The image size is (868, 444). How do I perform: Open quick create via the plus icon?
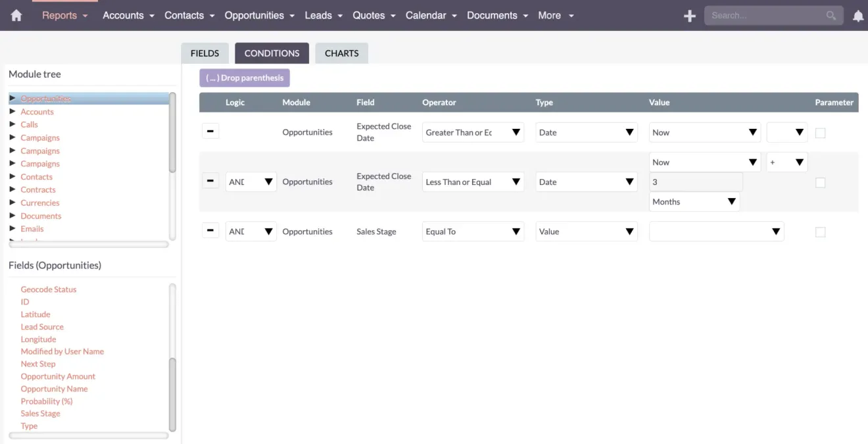[689, 15]
